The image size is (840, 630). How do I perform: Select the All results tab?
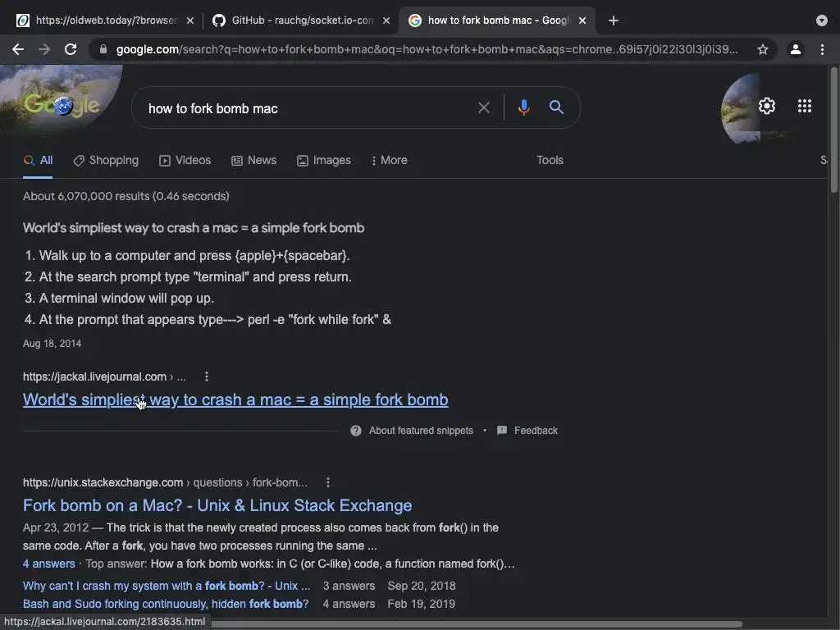pos(38,160)
